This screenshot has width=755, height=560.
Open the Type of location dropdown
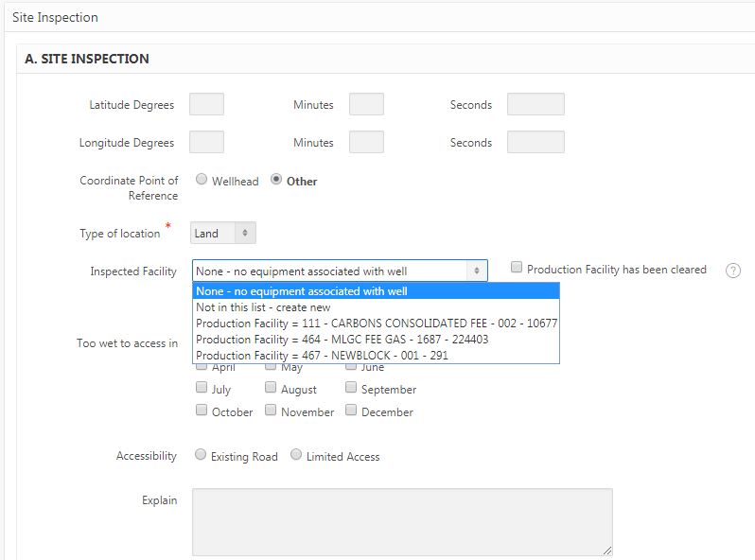223,233
